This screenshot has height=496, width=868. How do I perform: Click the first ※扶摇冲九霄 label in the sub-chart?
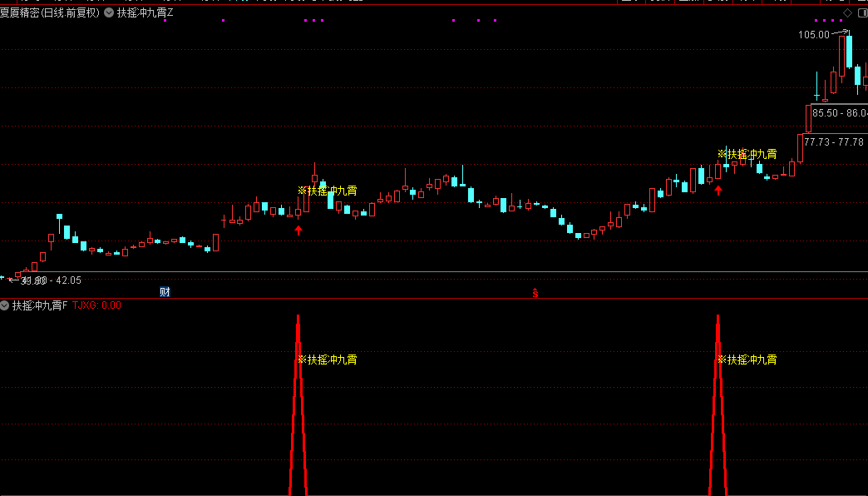(327, 360)
